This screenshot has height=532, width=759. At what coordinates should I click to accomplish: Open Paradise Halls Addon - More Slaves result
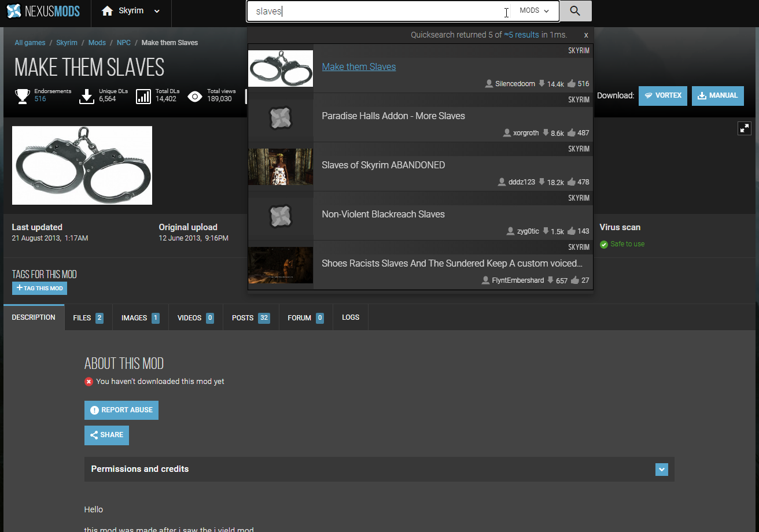click(393, 116)
